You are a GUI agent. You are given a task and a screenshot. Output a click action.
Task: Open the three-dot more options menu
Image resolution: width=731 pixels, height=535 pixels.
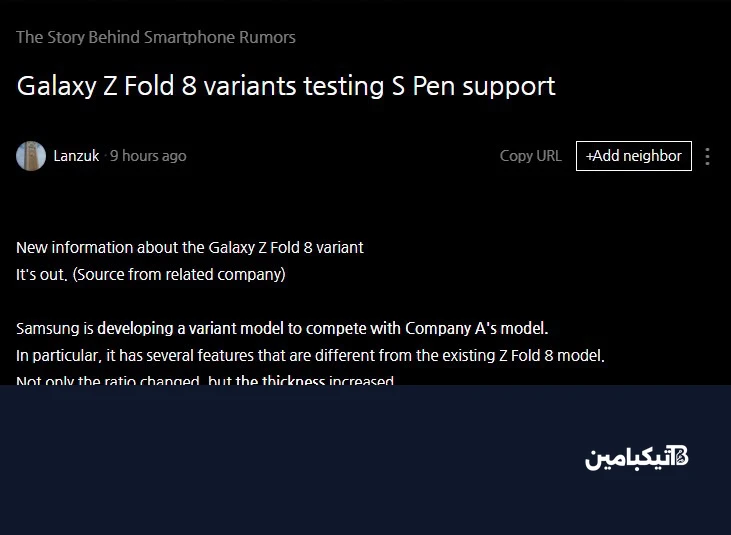tap(708, 156)
